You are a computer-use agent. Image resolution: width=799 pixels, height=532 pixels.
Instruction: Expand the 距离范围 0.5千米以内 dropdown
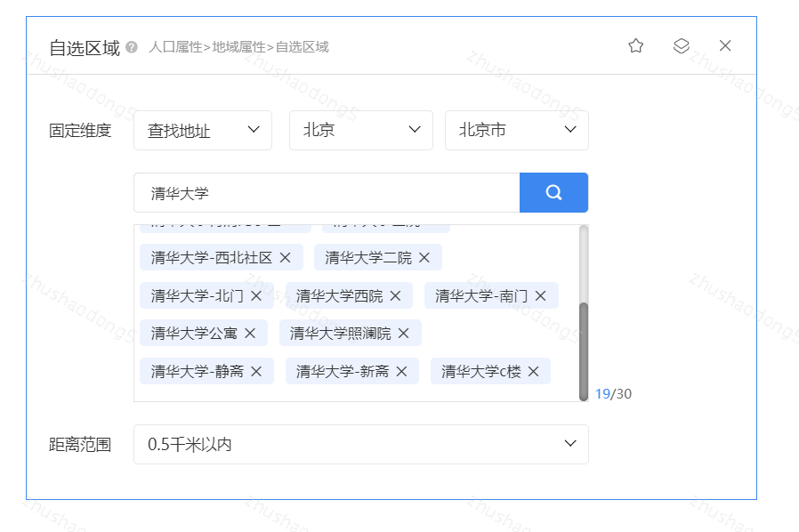[361, 444]
